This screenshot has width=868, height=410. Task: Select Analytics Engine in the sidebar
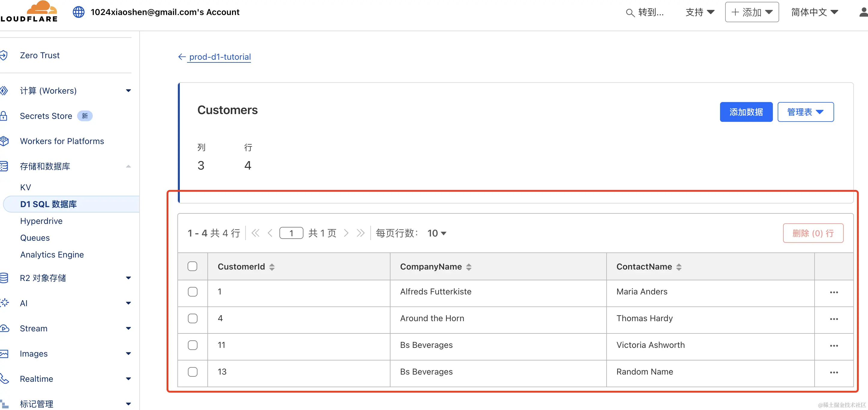click(52, 254)
